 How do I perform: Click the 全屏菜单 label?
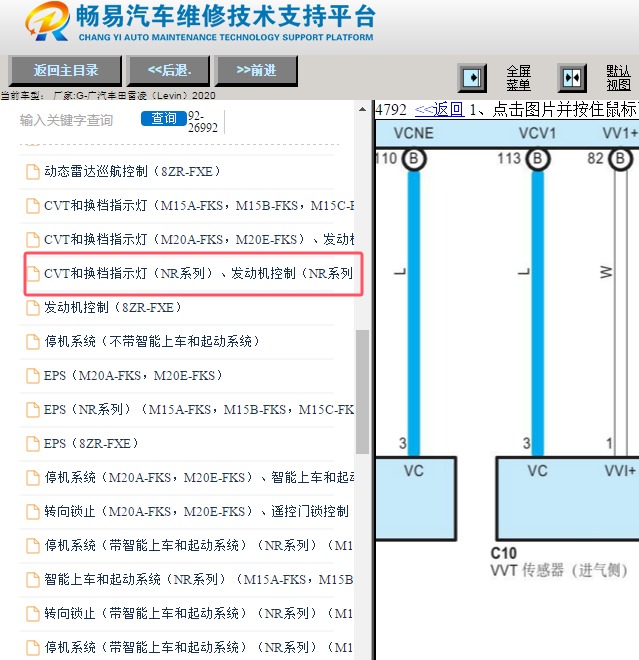click(x=518, y=78)
